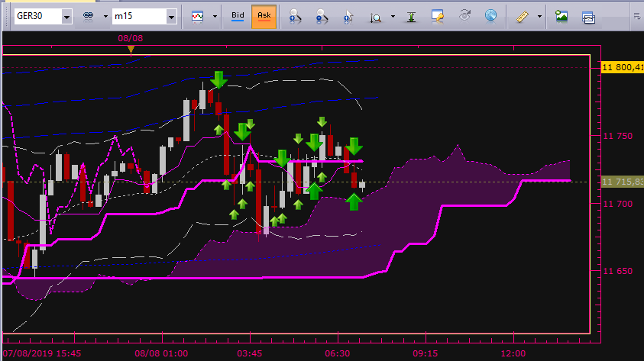This screenshot has width=644, height=361.
Task: Click the chart type icon
Action: (198, 17)
